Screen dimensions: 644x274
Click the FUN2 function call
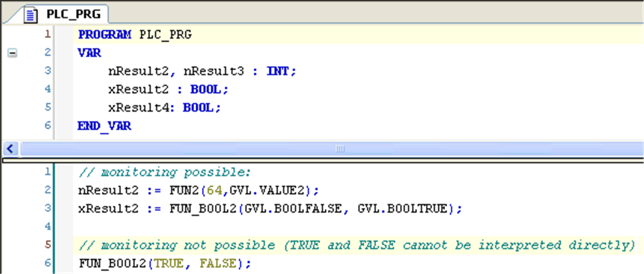click(x=184, y=191)
